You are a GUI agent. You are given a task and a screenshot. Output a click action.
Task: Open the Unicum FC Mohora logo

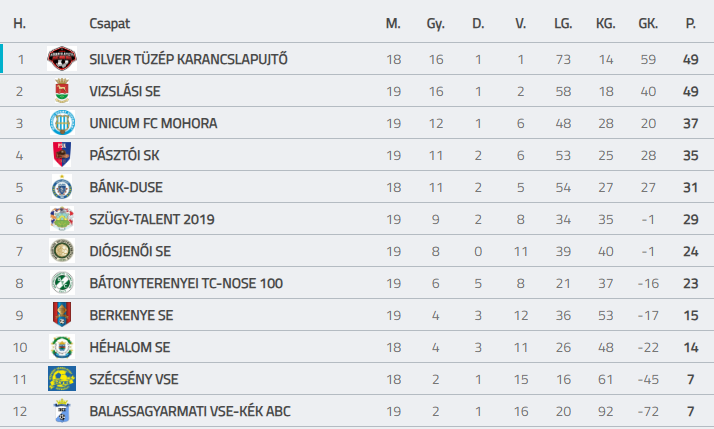(x=62, y=123)
